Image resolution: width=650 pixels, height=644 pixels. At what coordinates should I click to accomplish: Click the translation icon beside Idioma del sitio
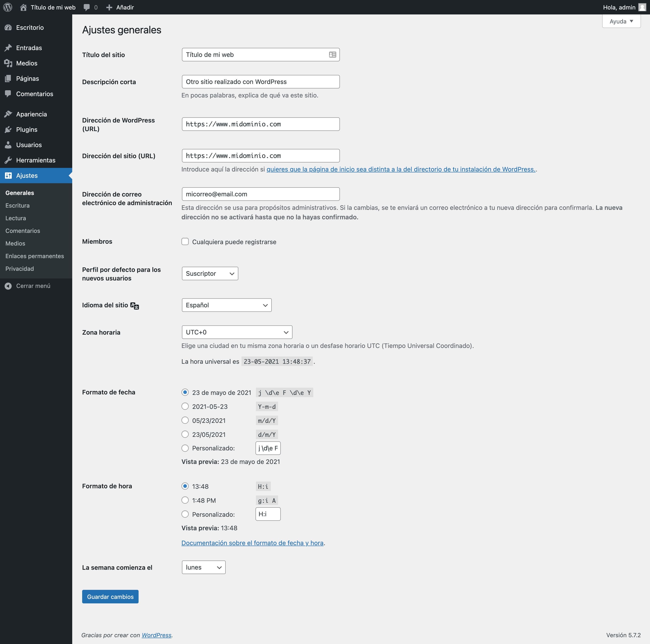click(x=135, y=306)
